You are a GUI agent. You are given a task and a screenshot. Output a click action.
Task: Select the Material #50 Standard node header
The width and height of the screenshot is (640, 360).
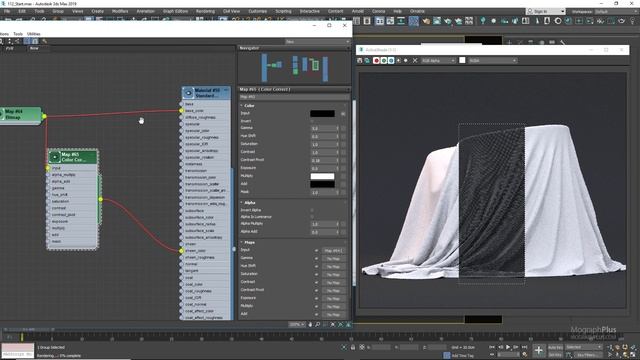[206, 93]
